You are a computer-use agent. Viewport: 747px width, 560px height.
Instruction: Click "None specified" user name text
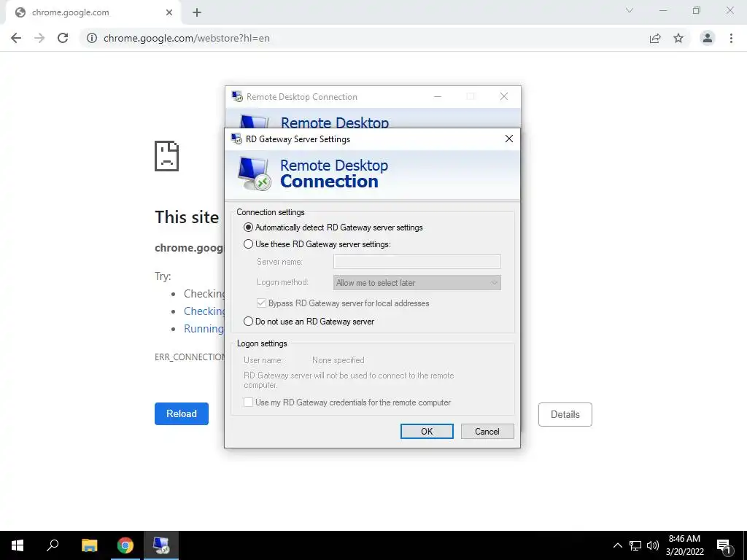coord(338,360)
